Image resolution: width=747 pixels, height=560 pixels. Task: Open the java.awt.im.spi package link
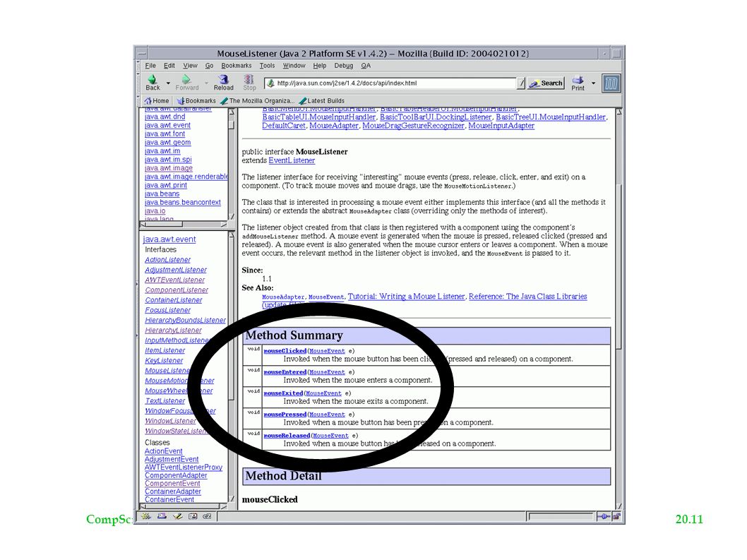pos(168,160)
